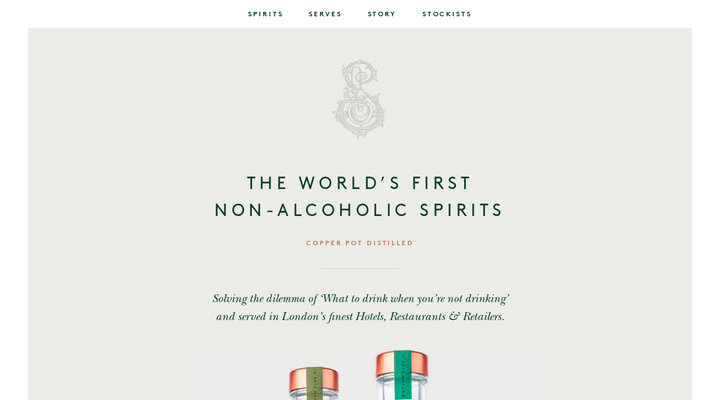Click "The World's First" heading line

[359, 183]
